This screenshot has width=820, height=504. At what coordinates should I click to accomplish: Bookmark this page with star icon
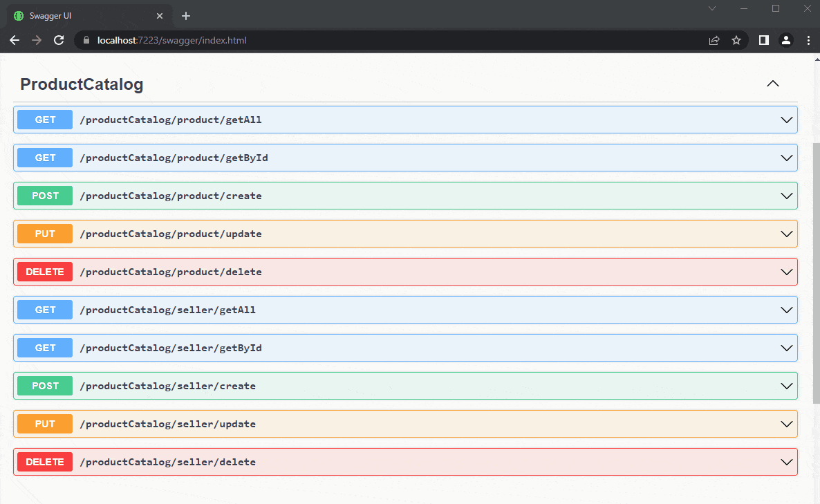click(736, 40)
